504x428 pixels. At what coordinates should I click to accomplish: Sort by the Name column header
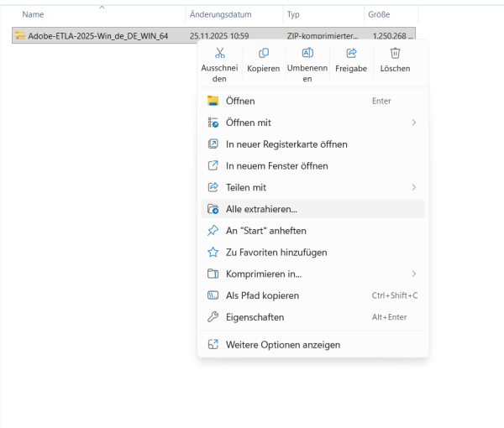[34, 15]
